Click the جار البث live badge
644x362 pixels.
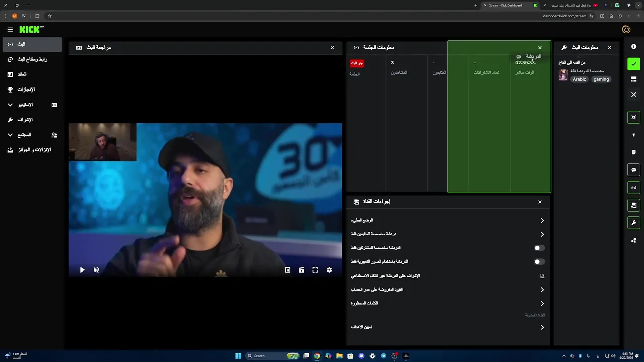(357, 63)
